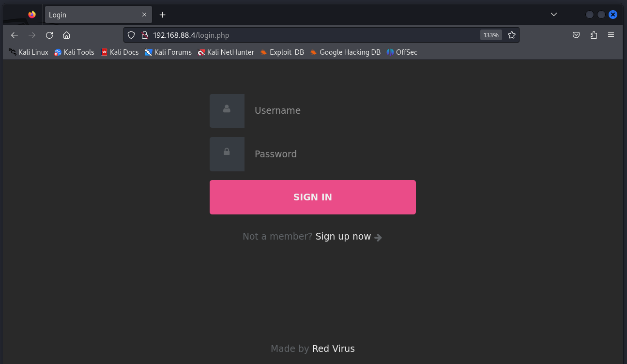
Task: Click the Save to Pocket icon
Action: [x=576, y=35]
